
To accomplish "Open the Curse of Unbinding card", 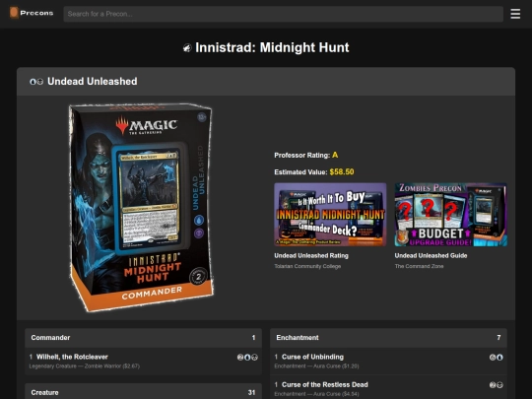I will tap(312, 357).
